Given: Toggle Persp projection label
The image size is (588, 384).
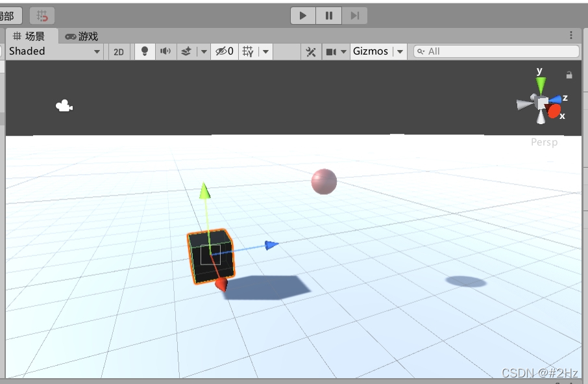Looking at the screenshot, I should point(544,142).
